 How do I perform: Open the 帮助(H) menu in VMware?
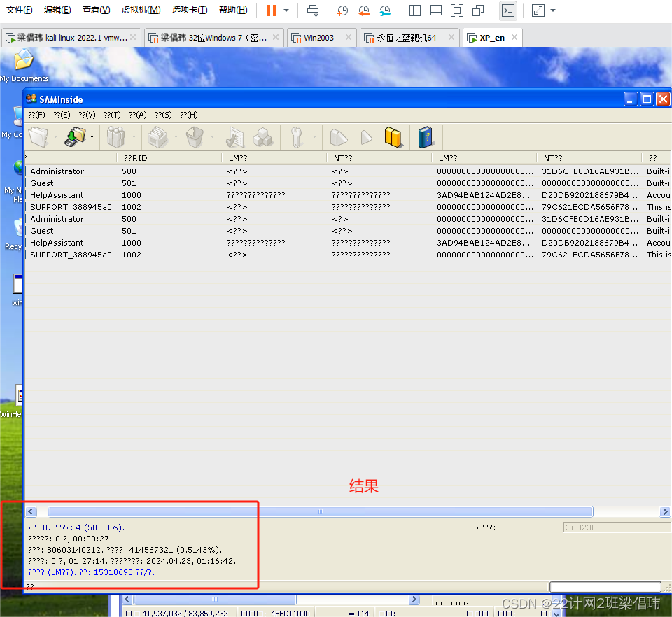pyautogui.click(x=233, y=9)
